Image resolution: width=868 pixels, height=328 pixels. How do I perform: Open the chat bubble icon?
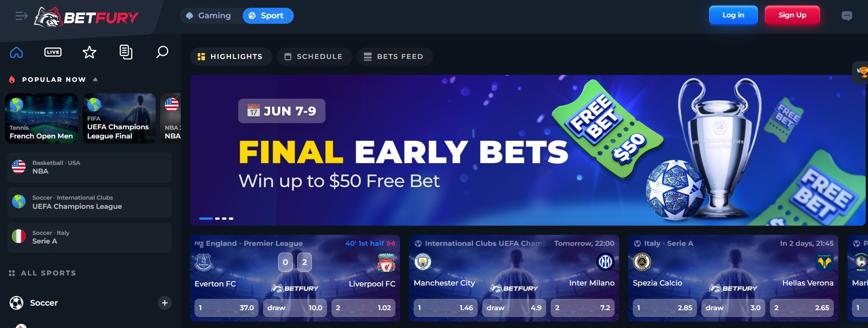(847, 16)
